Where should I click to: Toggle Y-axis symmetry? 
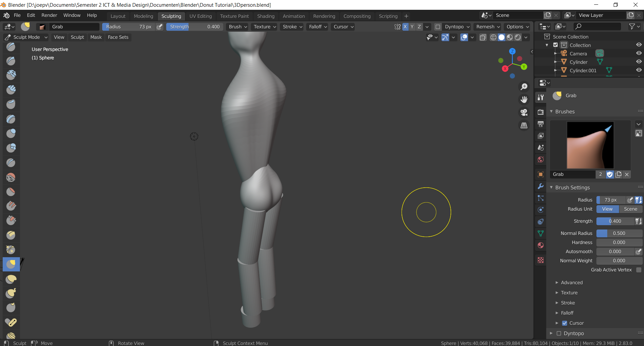(x=412, y=27)
